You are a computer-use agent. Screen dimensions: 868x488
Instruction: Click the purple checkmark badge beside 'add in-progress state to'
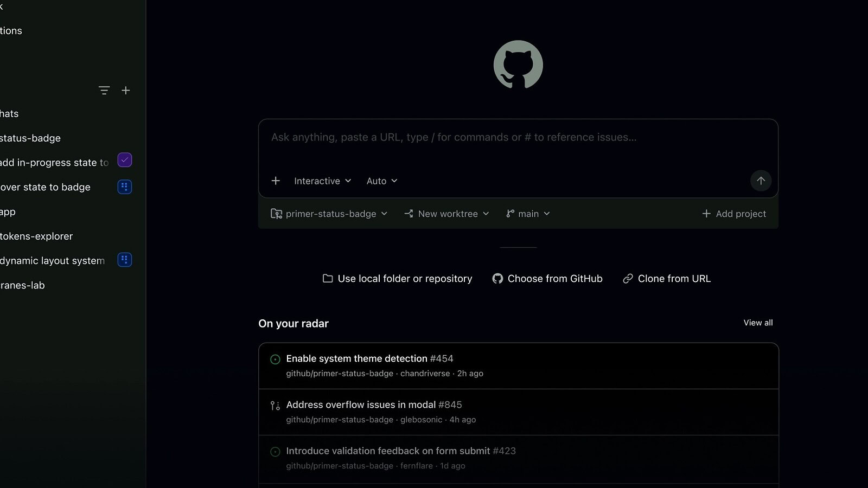click(125, 160)
